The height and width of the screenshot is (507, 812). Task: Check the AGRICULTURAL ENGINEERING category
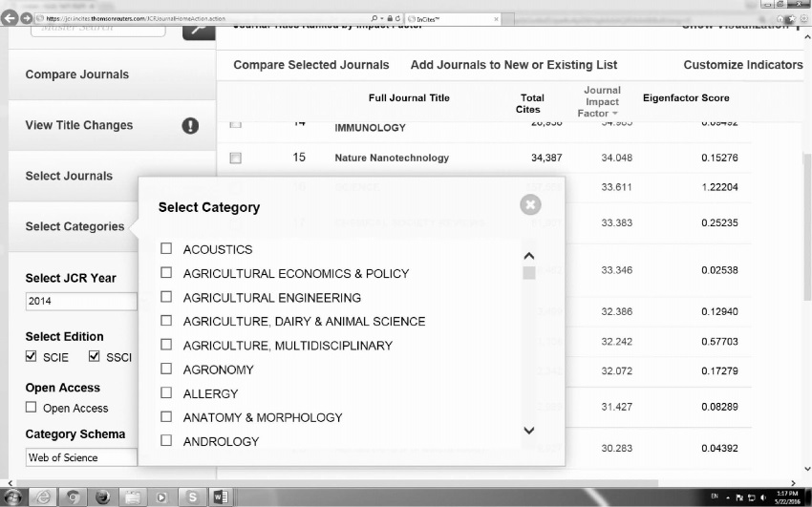(x=166, y=296)
